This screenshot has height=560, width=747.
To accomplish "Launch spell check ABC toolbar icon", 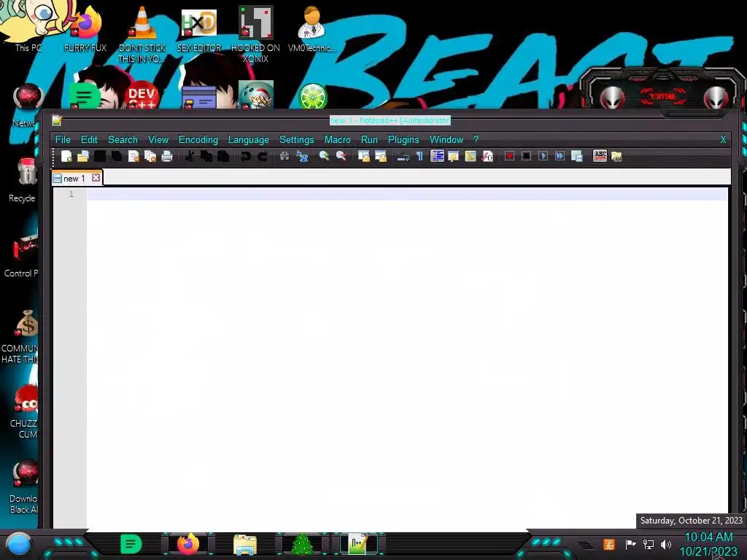I will [600, 156].
